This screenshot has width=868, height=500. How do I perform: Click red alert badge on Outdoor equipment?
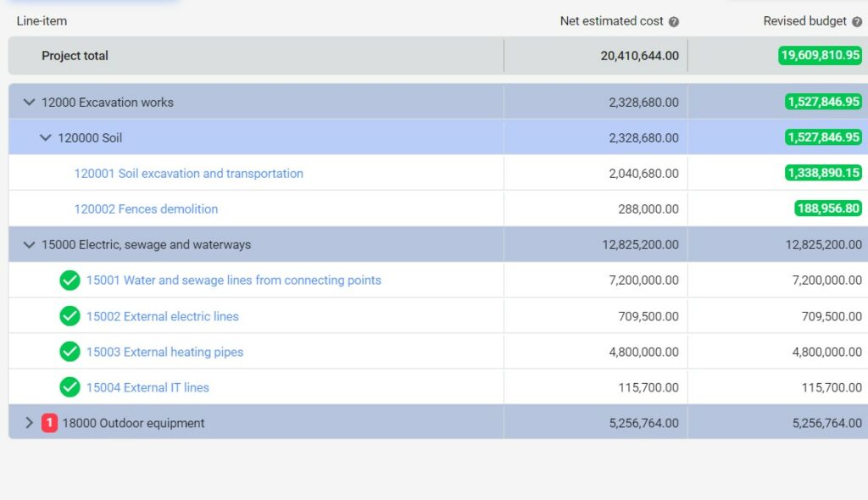tap(49, 423)
